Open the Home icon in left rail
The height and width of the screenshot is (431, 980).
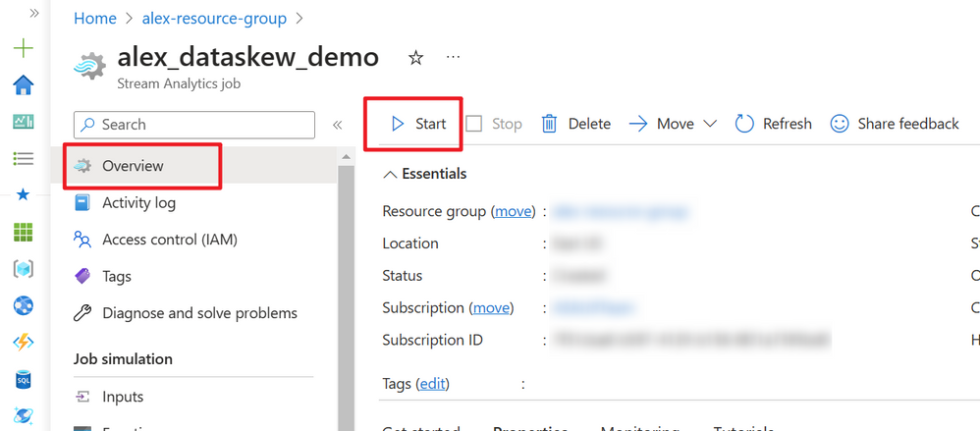24,85
